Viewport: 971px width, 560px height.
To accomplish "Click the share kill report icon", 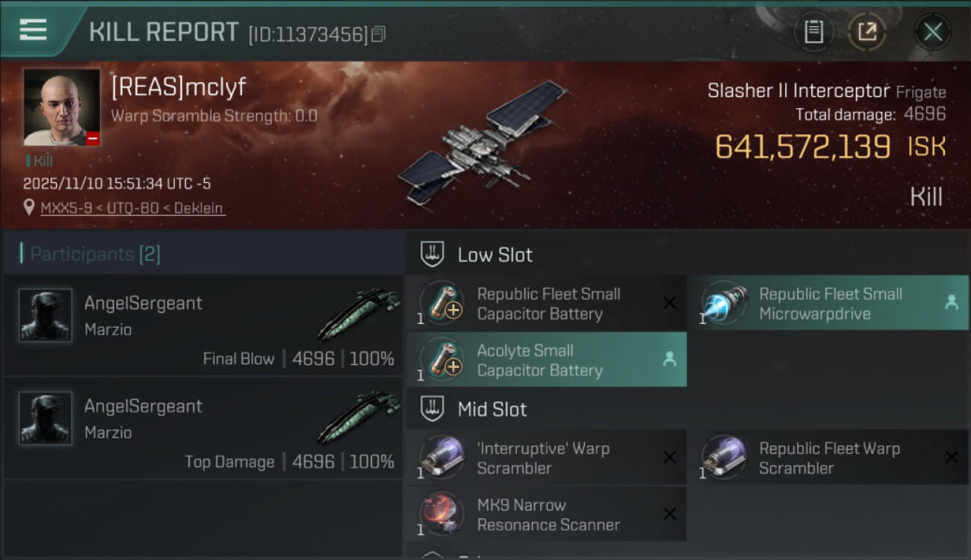I will pos(867,32).
